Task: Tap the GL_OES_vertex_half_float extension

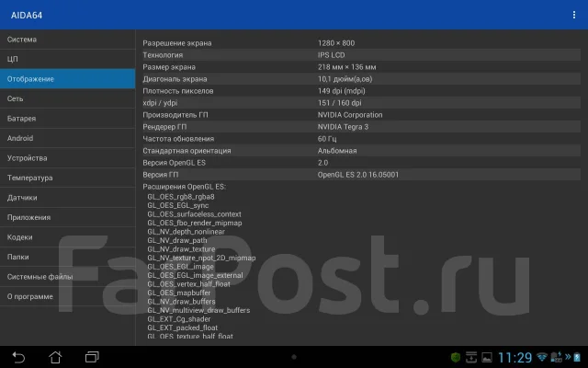Action: coord(188,284)
